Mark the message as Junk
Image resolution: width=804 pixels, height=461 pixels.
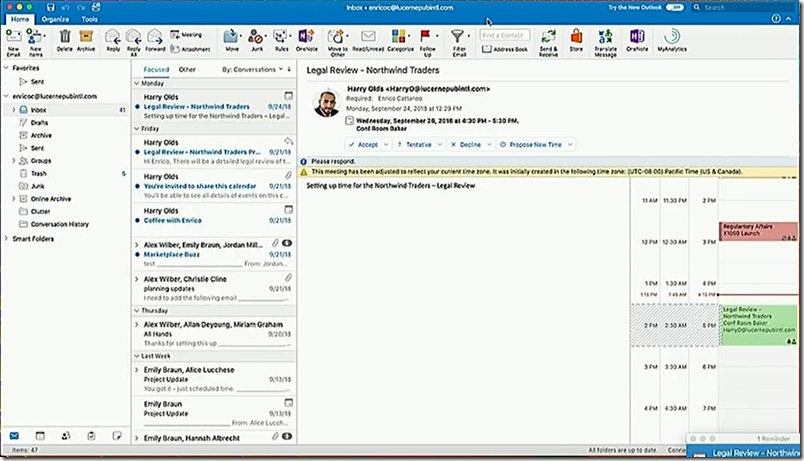point(256,41)
